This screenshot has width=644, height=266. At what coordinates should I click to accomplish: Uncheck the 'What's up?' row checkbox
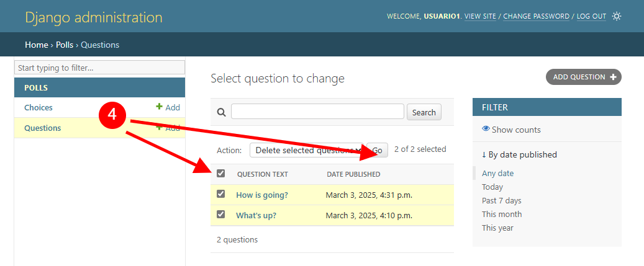(x=221, y=215)
